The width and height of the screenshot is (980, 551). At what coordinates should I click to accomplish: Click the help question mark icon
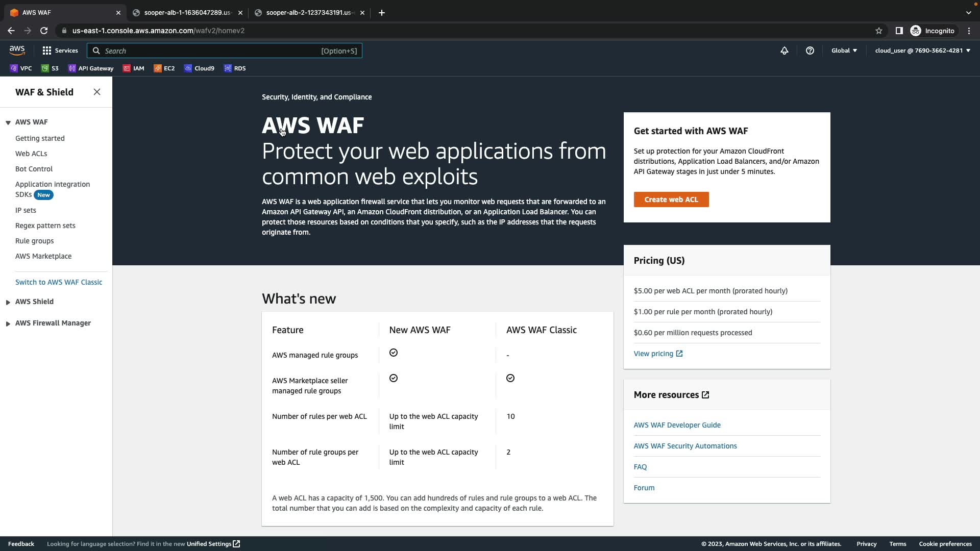pyautogui.click(x=810, y=51)
